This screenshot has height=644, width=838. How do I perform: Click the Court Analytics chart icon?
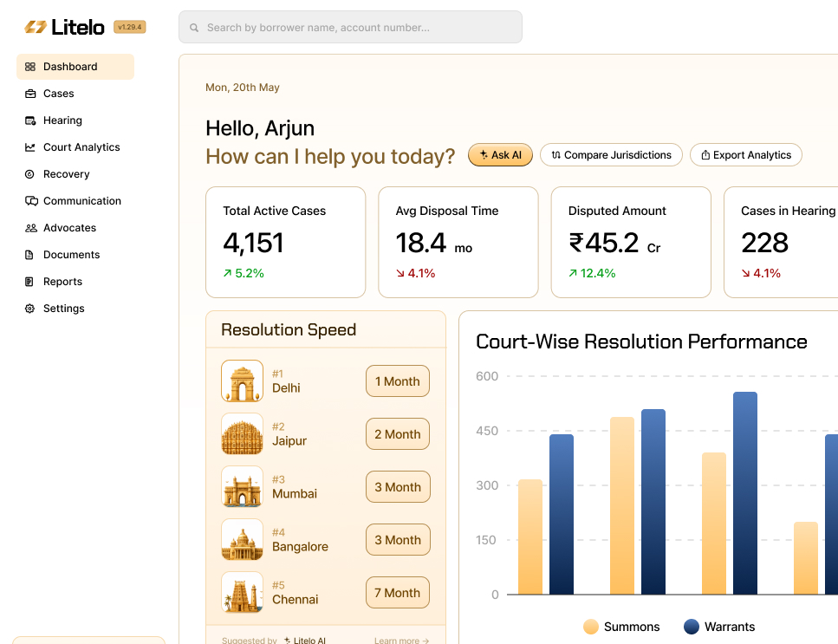30,147
